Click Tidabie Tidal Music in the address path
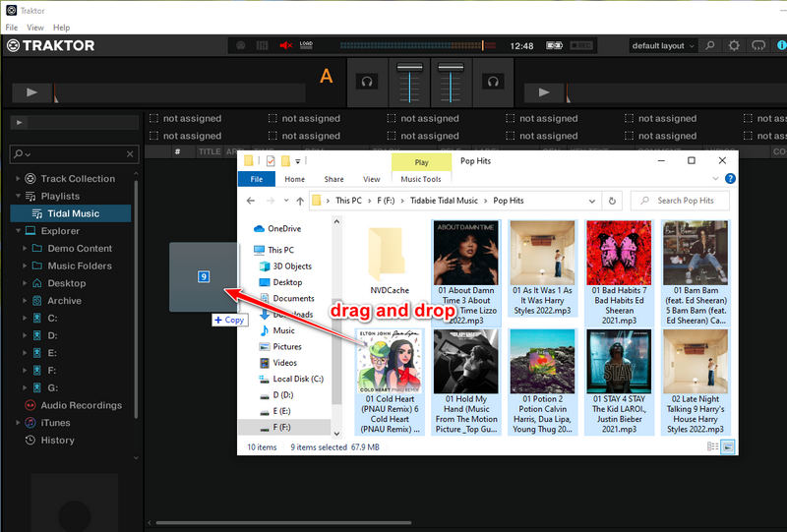 click(x=445, y=201)
